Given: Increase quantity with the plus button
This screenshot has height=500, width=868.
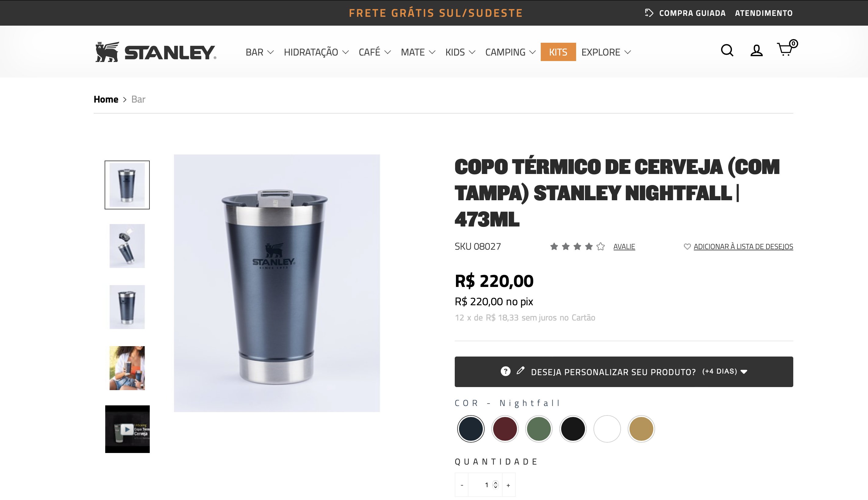Looking at the screenshot, I should [x=508, y=485].
